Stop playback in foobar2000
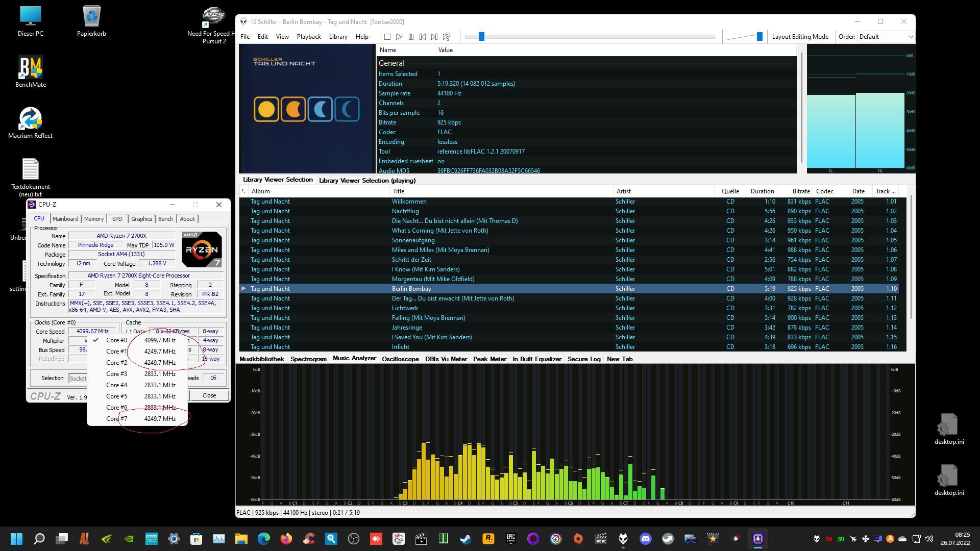Screen dimensions: 980x551 (387, 37)
